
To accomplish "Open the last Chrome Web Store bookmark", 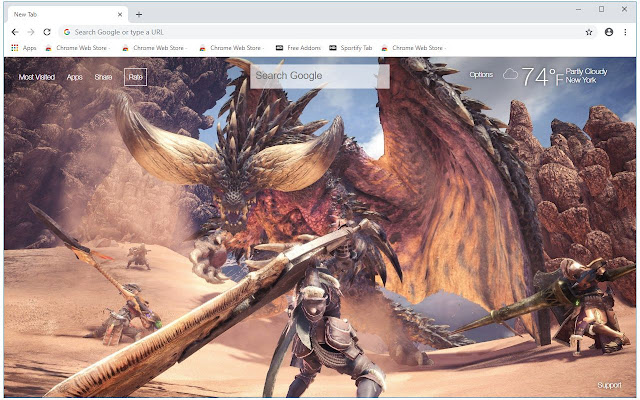I will pos(413,48).
